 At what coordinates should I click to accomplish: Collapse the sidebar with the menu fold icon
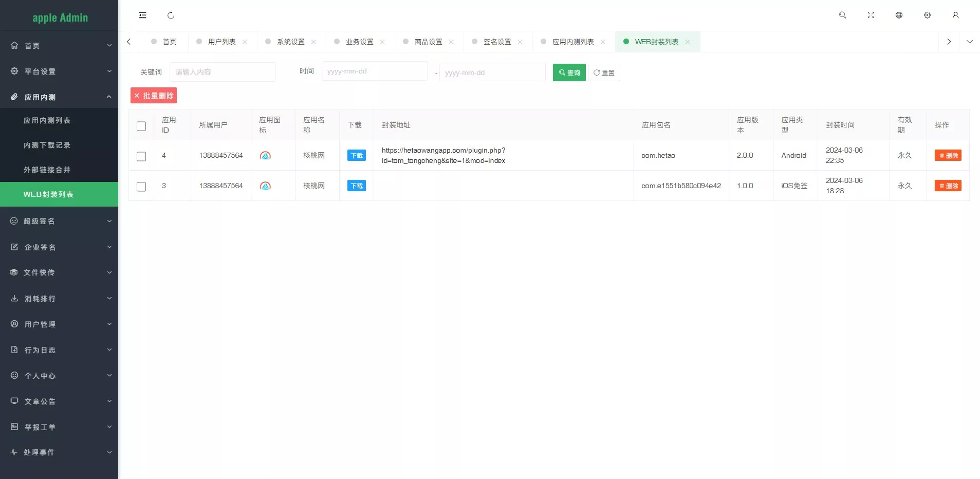142,15
